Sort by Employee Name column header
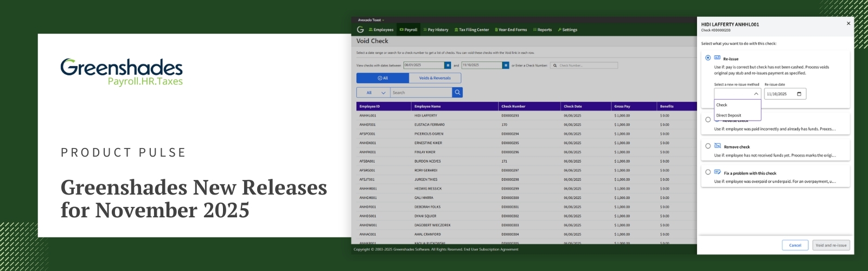The width and height of the screenshot is (868, 271). click(x=427, y=106)
